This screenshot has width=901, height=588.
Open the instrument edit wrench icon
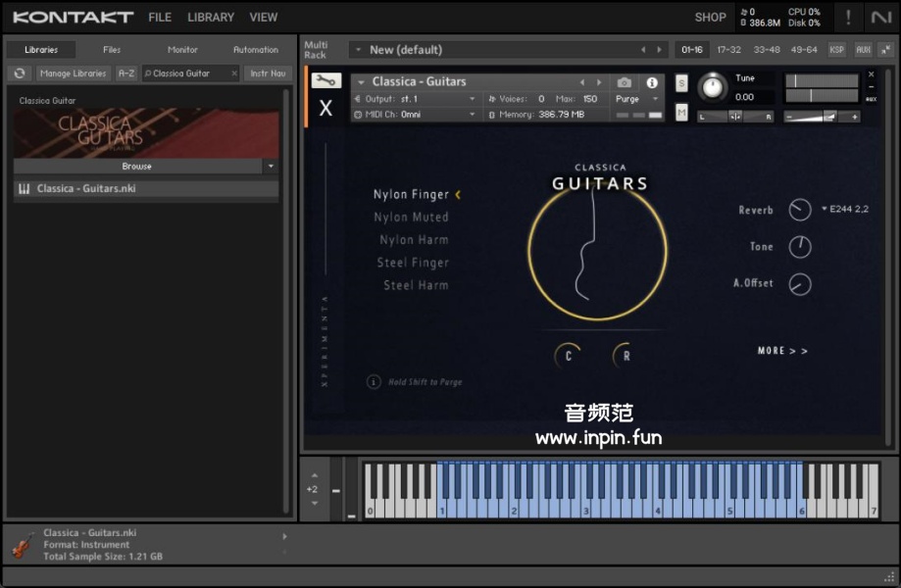pos(325,81)
